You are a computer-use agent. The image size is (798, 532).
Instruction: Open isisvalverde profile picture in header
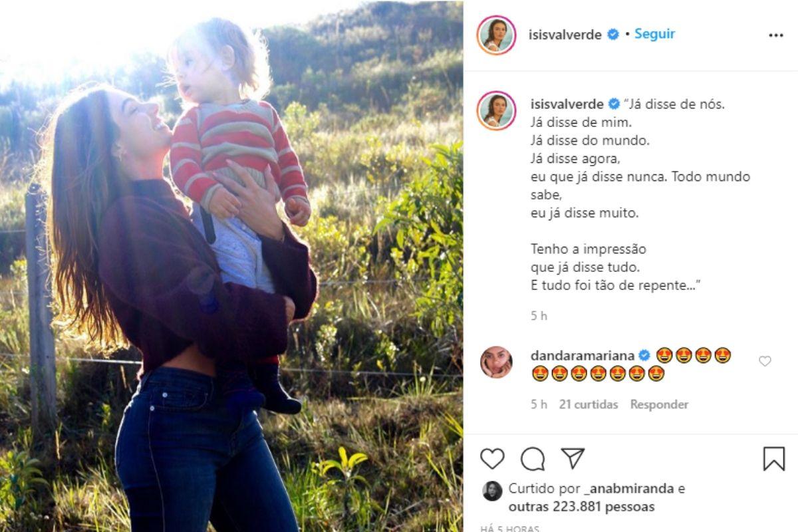coord(496,35)
